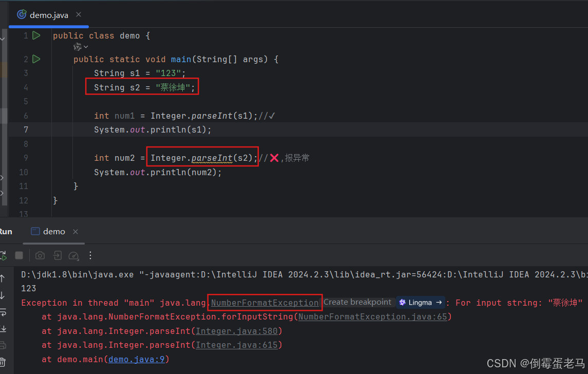Close the demo.java editor tab

(79, 14)
